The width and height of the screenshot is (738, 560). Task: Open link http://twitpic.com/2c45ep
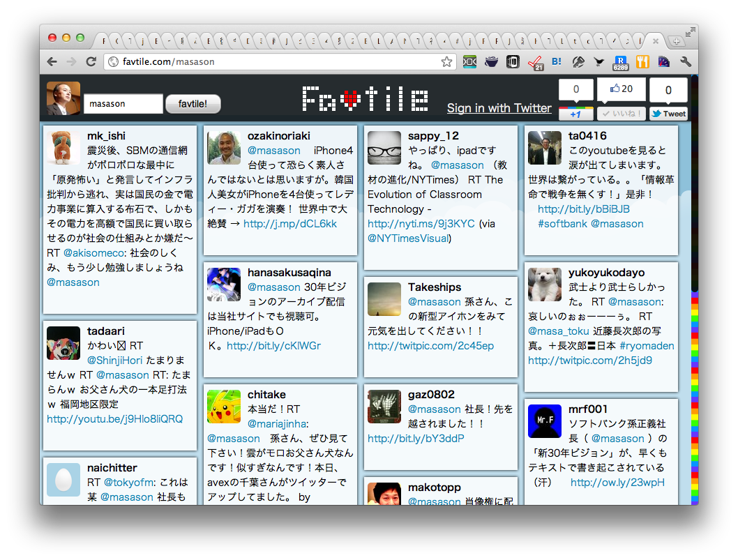430,346
